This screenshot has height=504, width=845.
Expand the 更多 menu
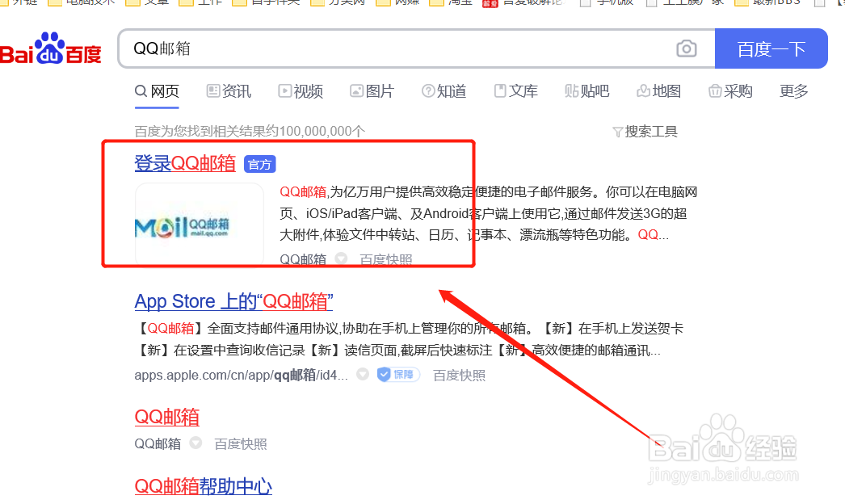click(794, 91)
